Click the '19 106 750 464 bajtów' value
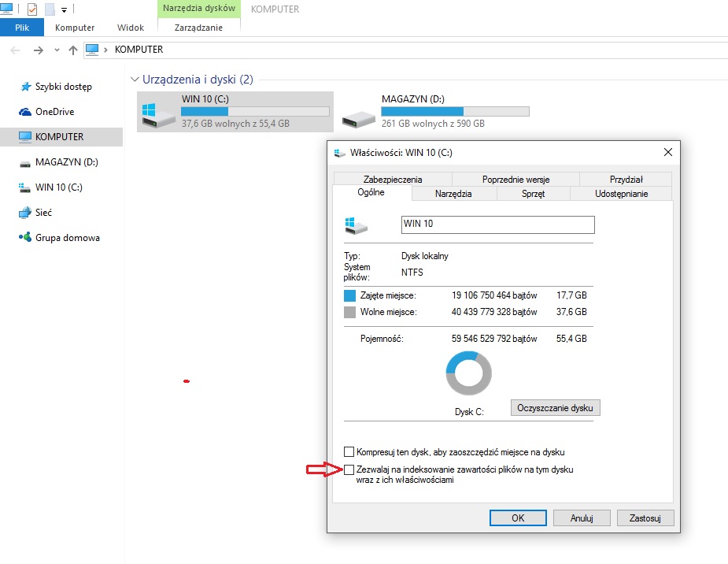Screen dimensions: 728x564 494,295
